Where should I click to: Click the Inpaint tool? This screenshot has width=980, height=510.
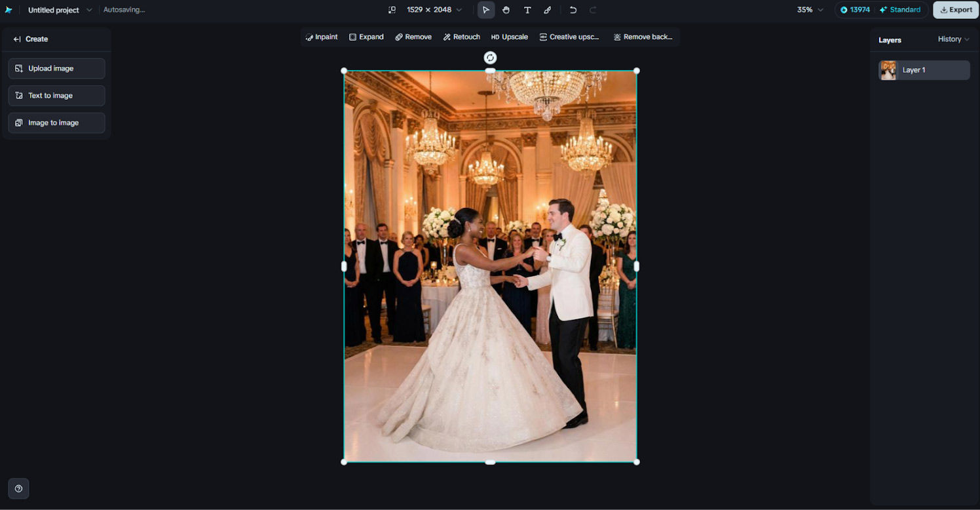click(322, 37)
